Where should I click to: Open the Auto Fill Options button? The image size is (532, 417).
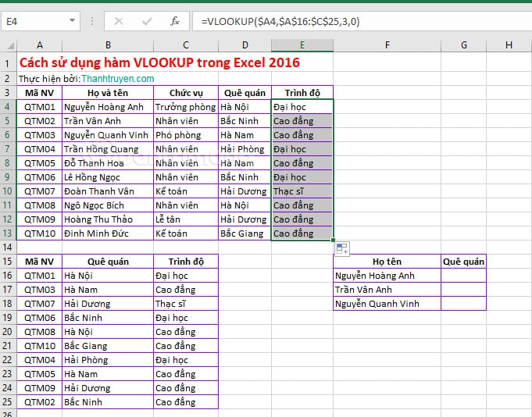pos(342,248)
